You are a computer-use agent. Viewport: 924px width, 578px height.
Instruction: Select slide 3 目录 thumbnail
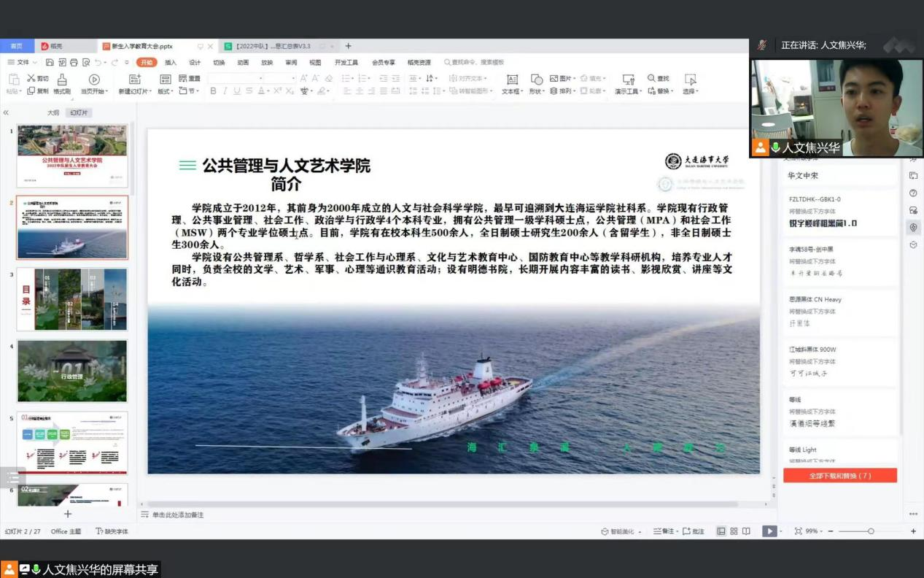click(72, 299)
